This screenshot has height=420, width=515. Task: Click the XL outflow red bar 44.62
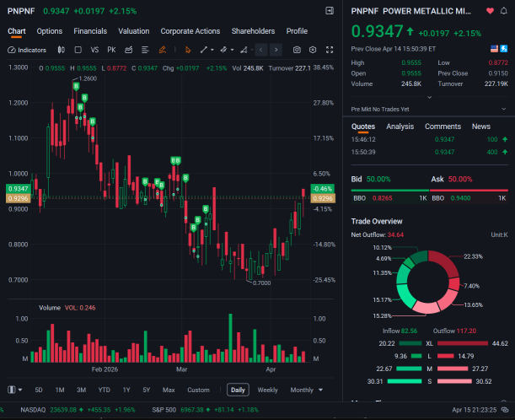point(463,343)
